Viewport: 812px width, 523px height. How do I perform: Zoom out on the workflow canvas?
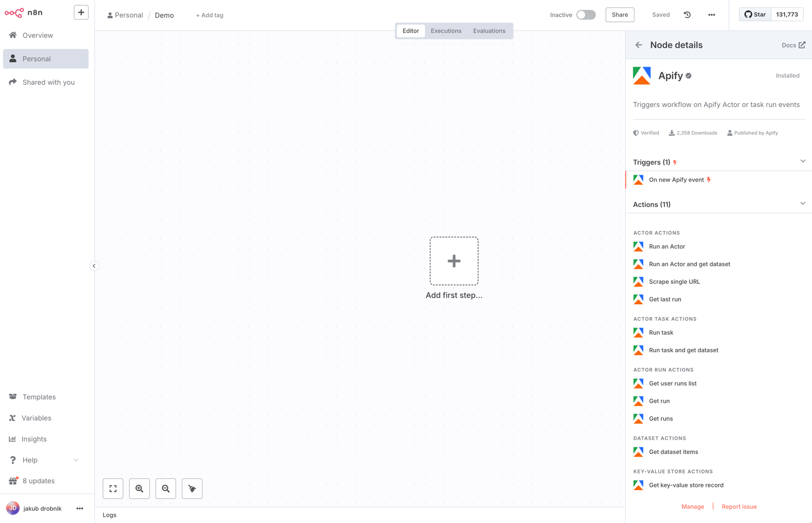point(166,488)
